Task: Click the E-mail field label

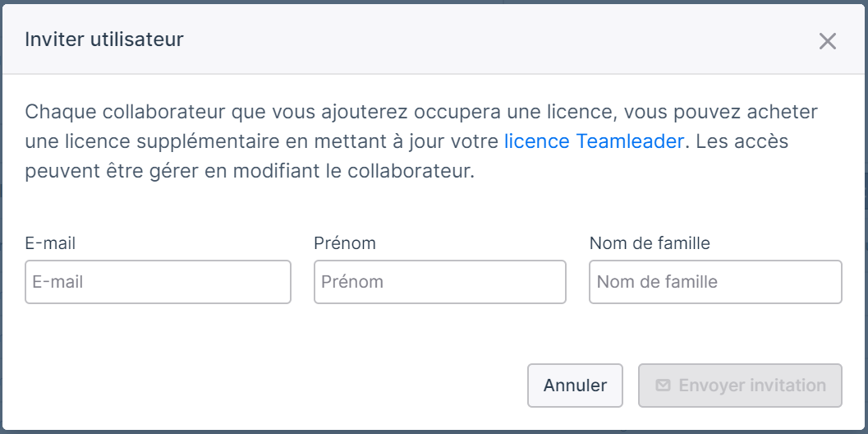Action: (x=50, y=242)
